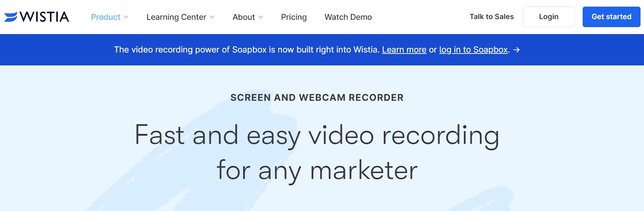Follow the log in to Soapbox link

[473, 50]
